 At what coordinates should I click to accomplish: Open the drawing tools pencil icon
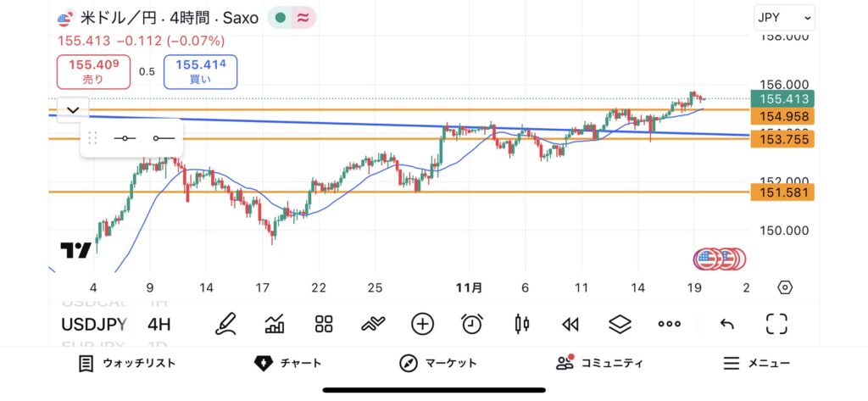(225, 323)
